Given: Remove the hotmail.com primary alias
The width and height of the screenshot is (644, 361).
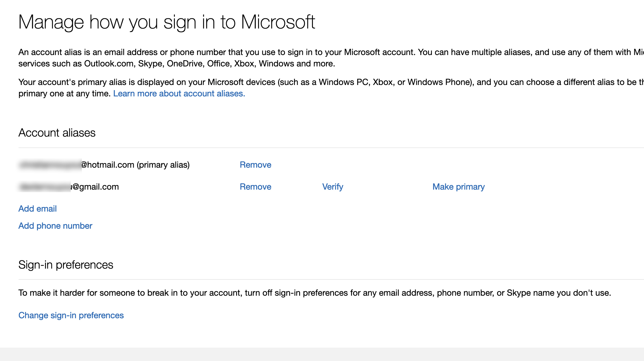Looking at the screenshot, I should (x=255, y=165).
